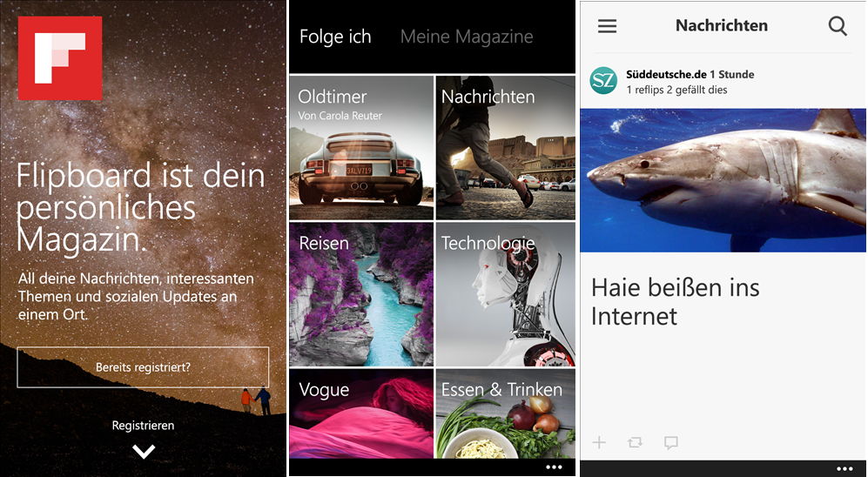The width and height of the screenshot is (868, 477).
Task: Open three-dots menu below magazine grid
Action: pos(554,467)
